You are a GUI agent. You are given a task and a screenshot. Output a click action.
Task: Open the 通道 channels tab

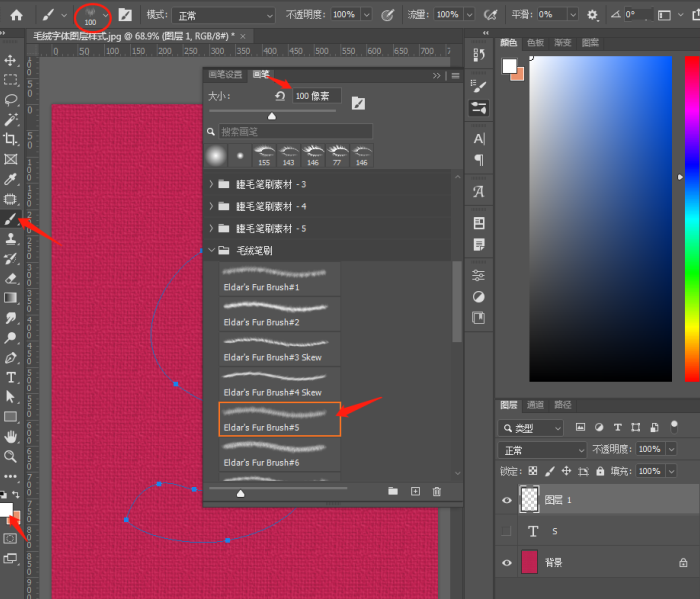tap(536, 405)
